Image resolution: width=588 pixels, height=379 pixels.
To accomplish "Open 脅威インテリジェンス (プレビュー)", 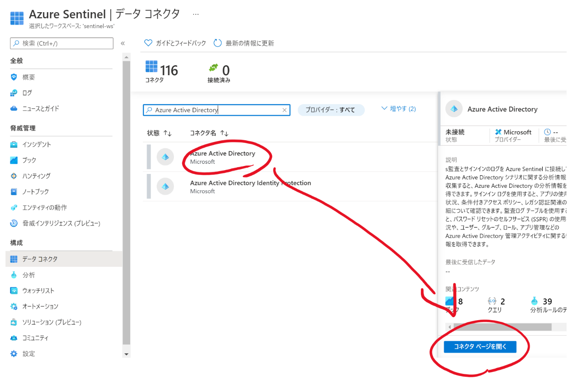I will pyautogui.click(x=61, y=223).
